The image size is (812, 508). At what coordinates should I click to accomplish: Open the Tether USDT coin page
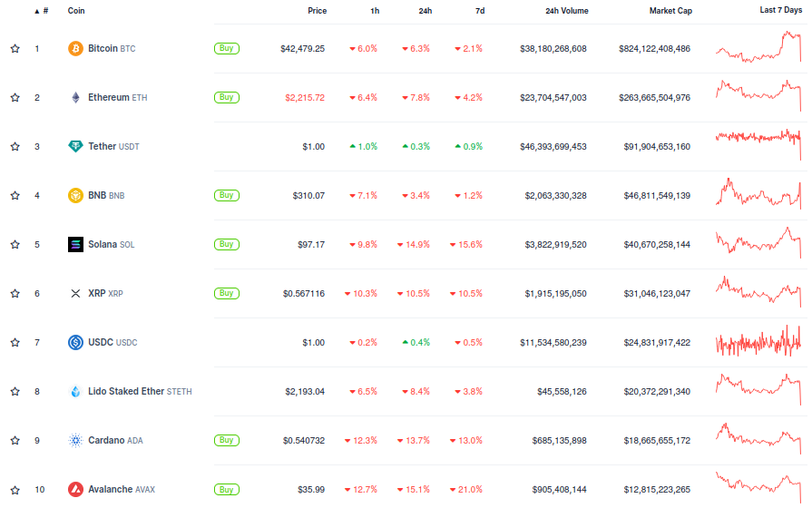pyautogui.click(x=114, y=147)
